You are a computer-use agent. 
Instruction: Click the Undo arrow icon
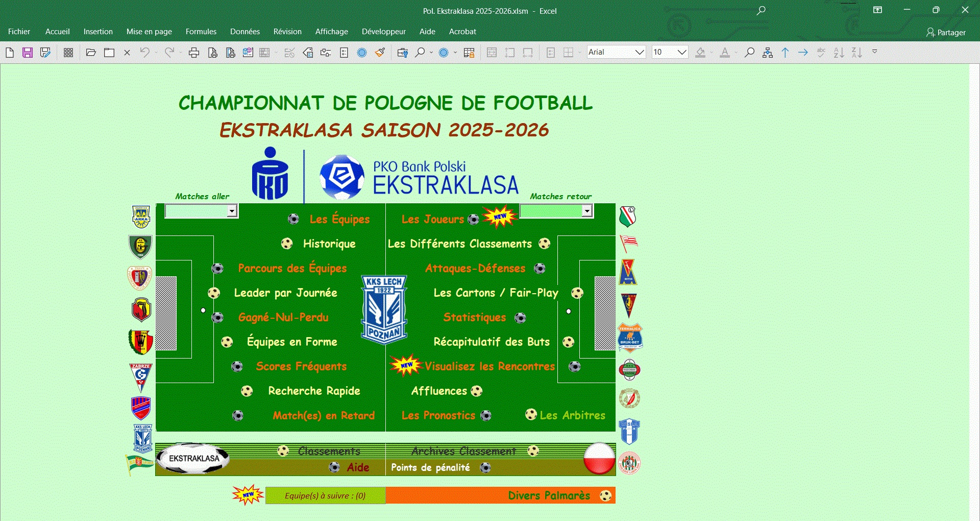point(145,53)
